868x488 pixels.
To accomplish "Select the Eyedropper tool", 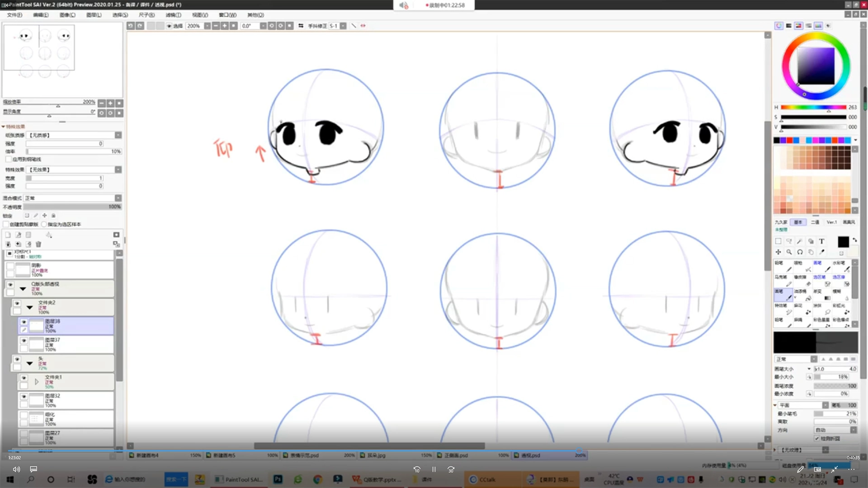I will pyautogui.click(x=822, y=252).
